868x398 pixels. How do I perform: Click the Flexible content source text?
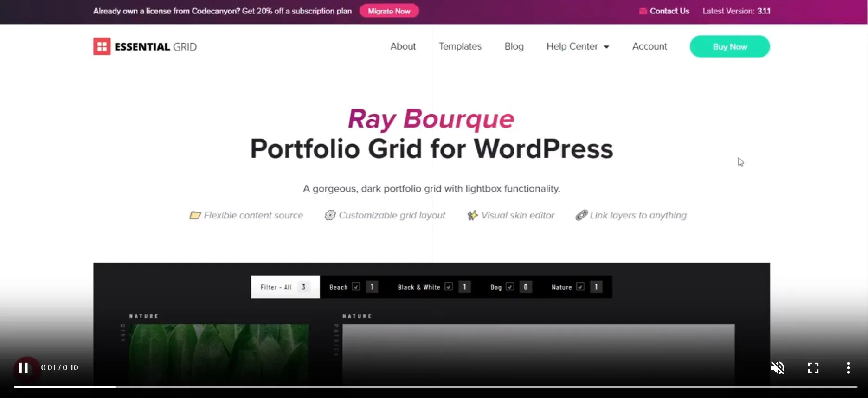pyautogui.click(x=253, y=215)
